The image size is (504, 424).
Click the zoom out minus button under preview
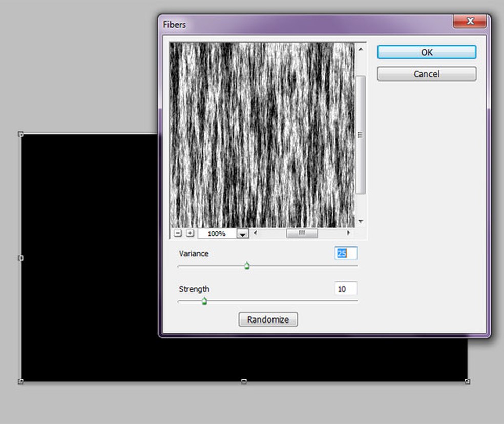pyautogui.click(x=178, y=233)
